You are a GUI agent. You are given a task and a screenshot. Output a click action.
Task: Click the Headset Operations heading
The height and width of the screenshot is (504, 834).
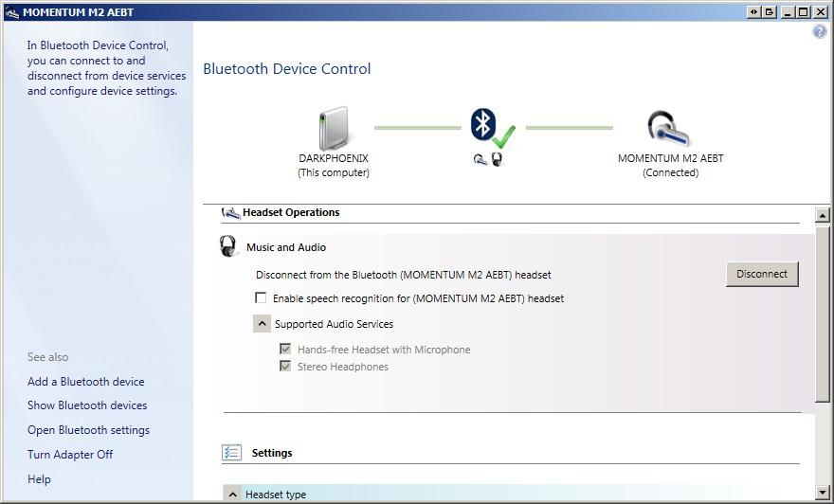pos(291,212)
